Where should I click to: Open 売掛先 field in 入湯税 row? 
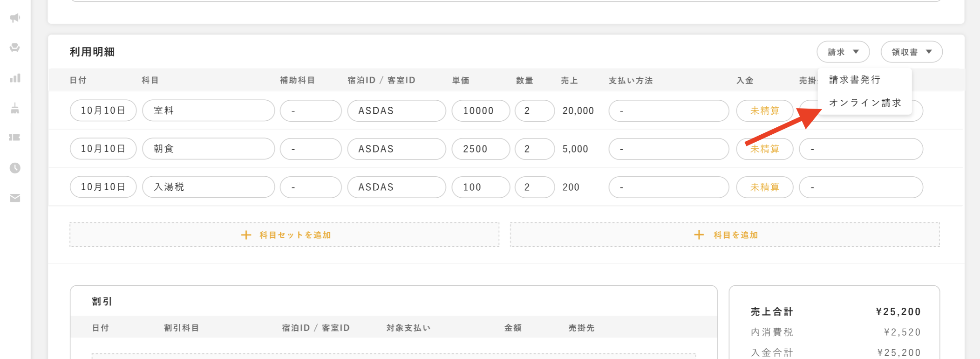point(861,187)
